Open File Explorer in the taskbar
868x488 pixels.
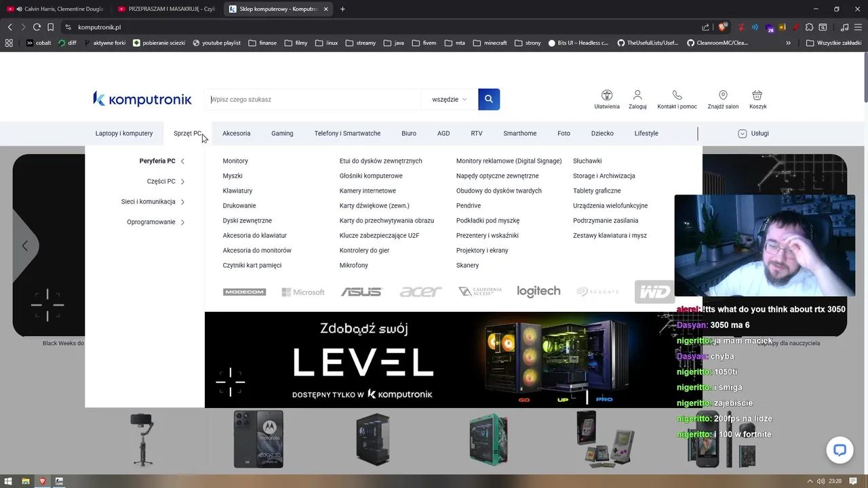(25, 481)
